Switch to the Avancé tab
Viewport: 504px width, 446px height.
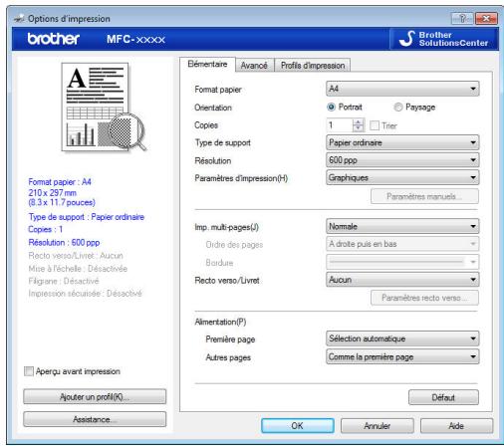(x=254, y=65)
